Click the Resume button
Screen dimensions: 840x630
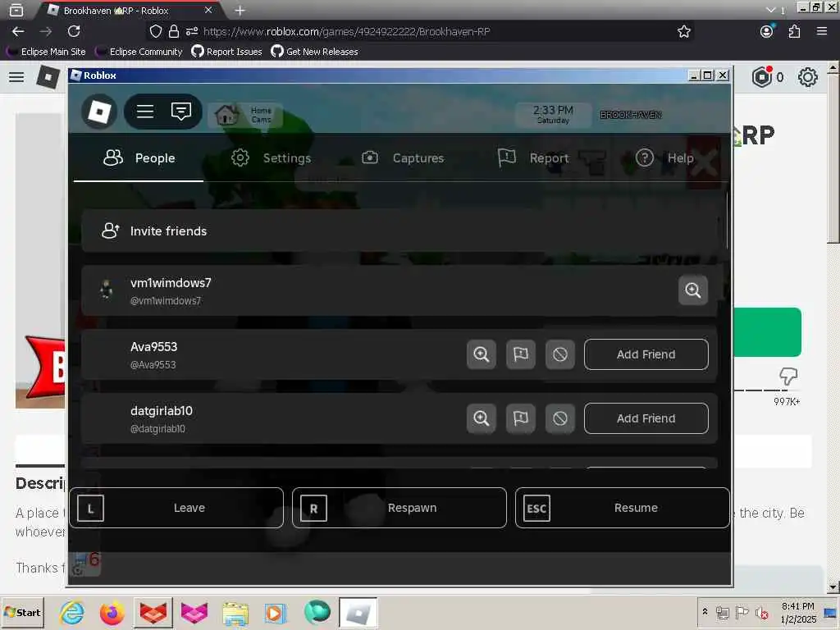pyautogui.click(x=622, y=508)
